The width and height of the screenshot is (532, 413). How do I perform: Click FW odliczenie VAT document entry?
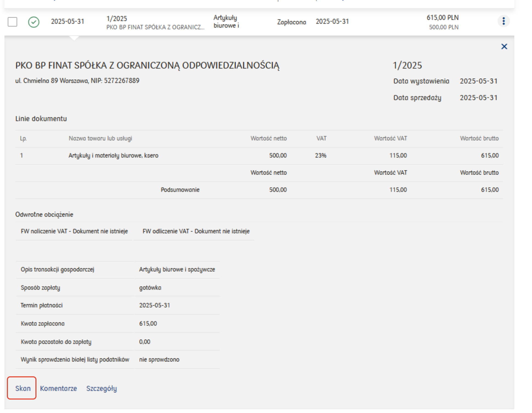pyautogui.click(x=196, y=231)
